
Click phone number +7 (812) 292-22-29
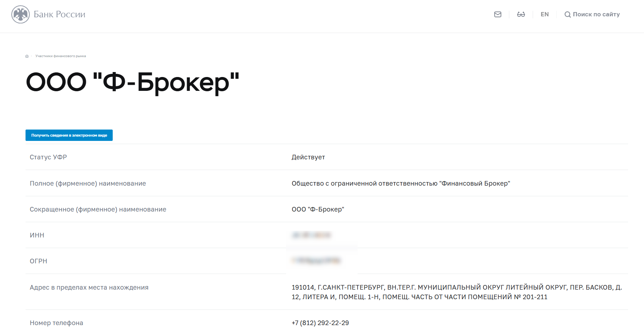point(320,323)
